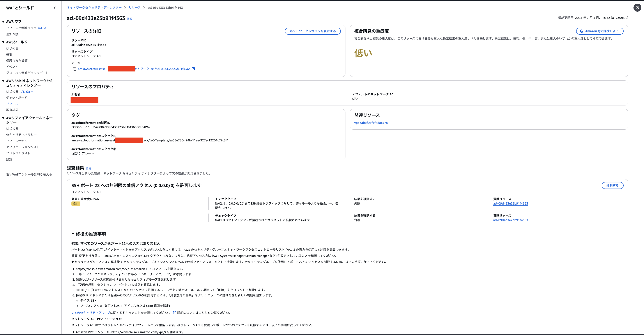
Task: Open ダッシュボード in the sidebar
Action: point(16,98)
